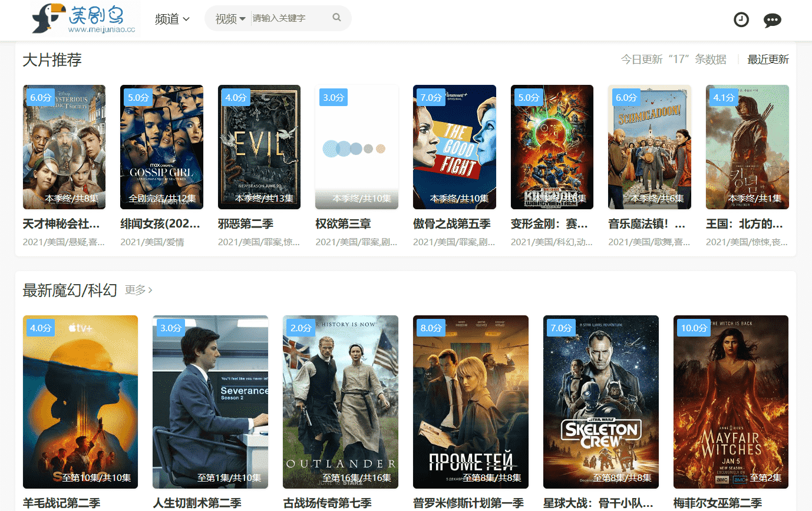
Task: Click the 最新魔幻/科幻 section heading
Action: [70, 290]
